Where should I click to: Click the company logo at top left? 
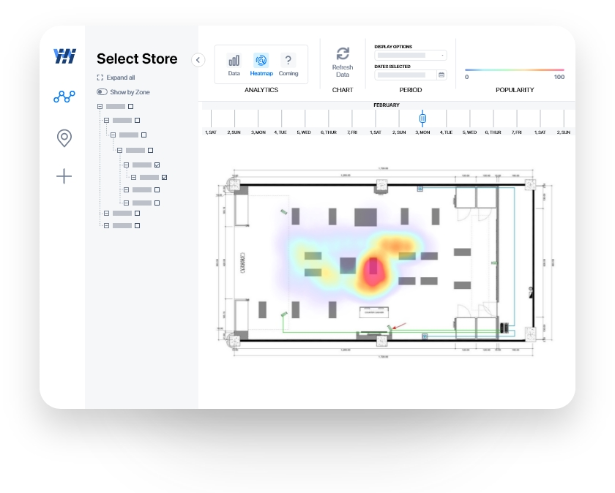(64, 57)
